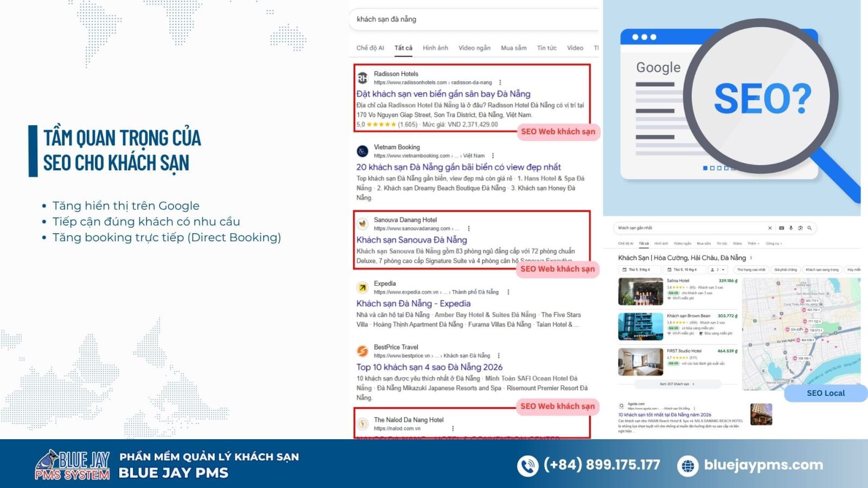Image resolution: width=868 pixels, height=488 pixels.
Task: Click the voice search microphone icon
Action: 791,228
